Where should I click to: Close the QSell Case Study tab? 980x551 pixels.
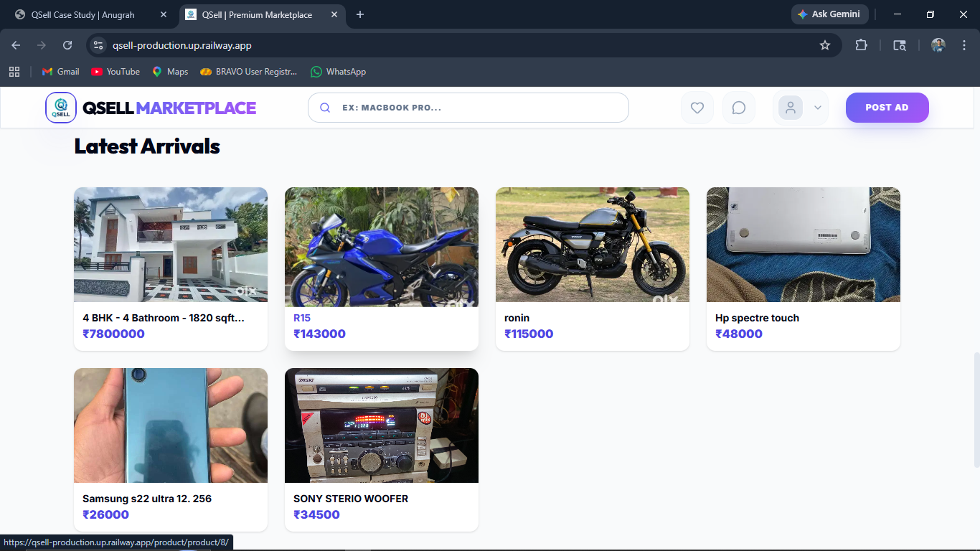[x=164, y=14]
